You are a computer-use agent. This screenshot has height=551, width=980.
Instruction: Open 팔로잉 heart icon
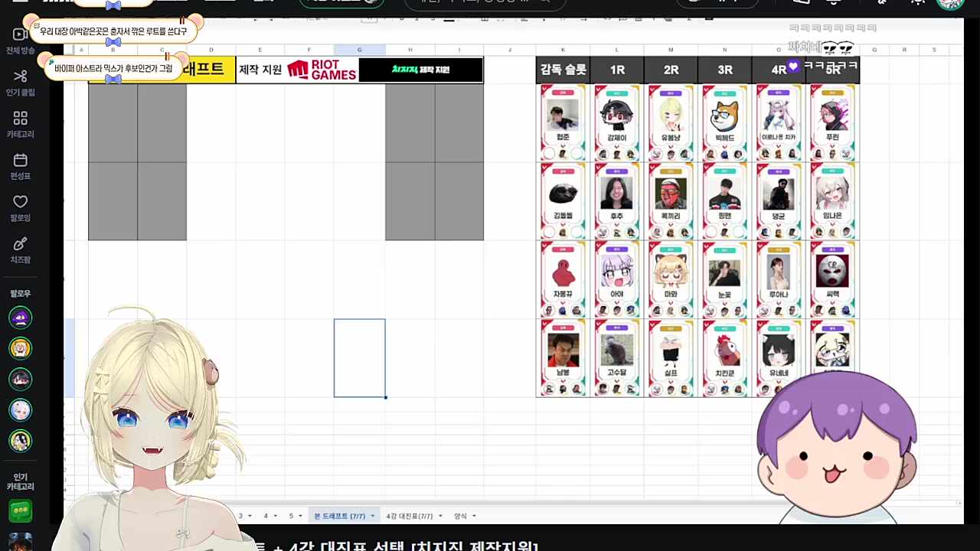[20, 201]
